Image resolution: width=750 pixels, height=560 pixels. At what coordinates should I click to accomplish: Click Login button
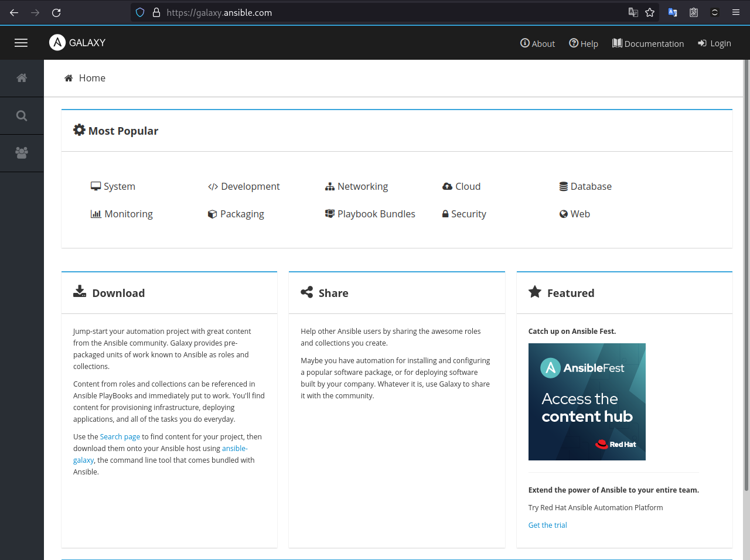click(x=714, y=43)
